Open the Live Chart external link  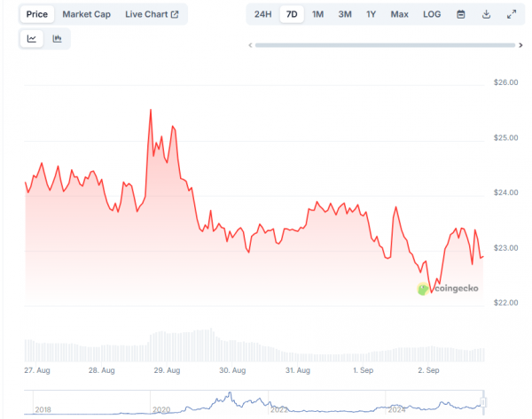152,14
